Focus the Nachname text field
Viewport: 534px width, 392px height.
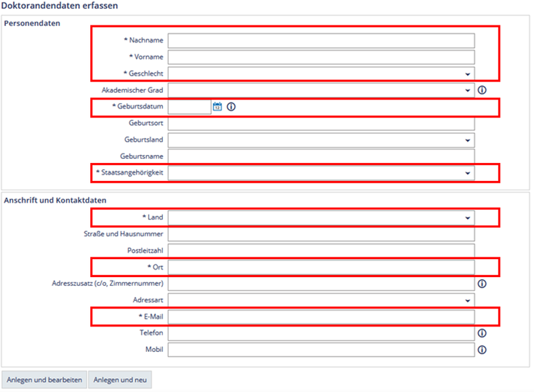point(321,41)
